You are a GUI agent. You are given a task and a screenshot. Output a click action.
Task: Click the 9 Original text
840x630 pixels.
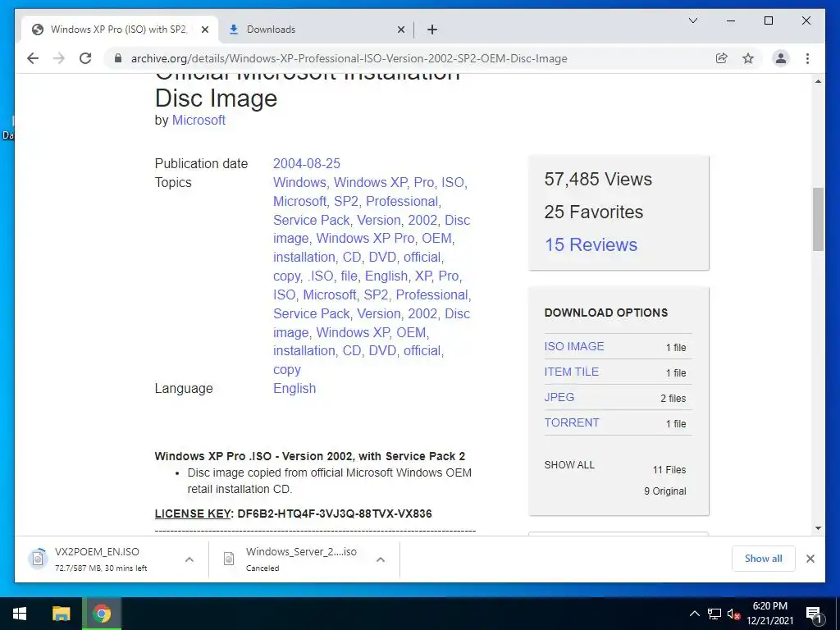point(664,491)
